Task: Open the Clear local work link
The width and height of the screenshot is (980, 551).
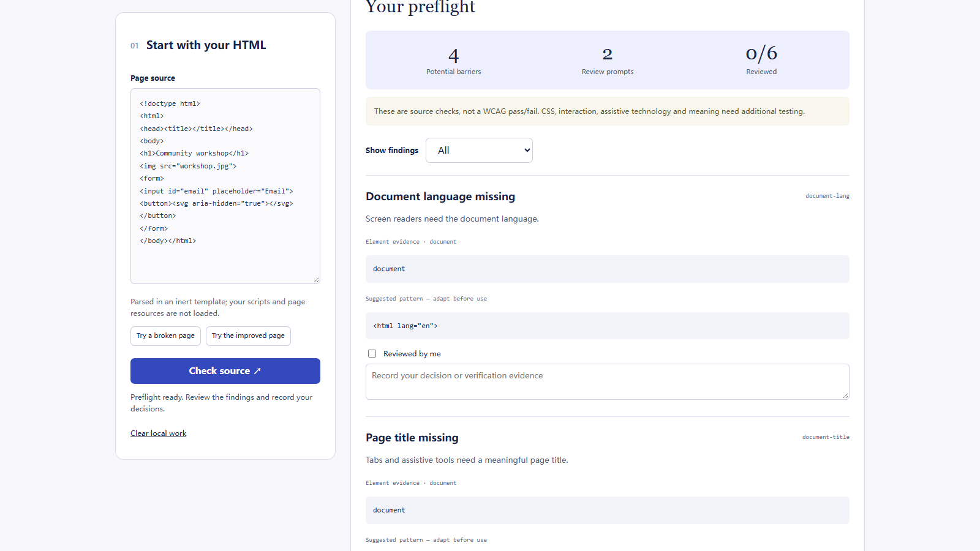Action: click(x=158, y=433)
